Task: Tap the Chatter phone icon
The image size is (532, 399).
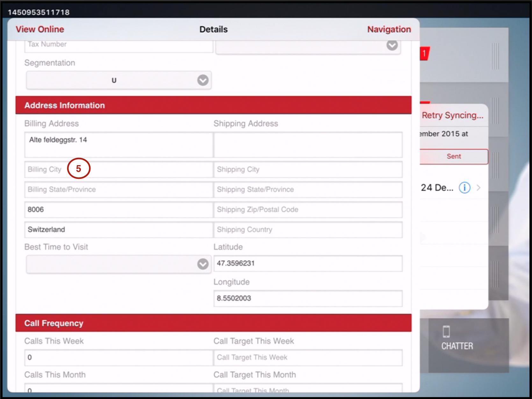Action: pos(446,332)
